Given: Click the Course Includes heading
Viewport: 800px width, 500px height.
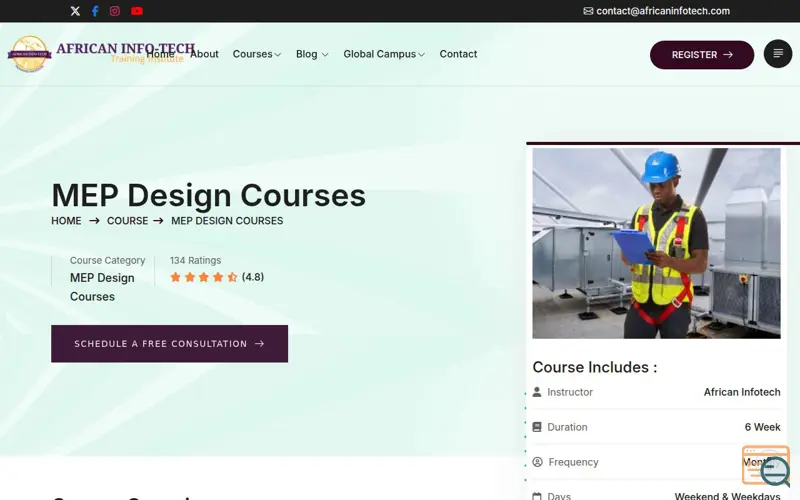Looking at the screenshot, I should tap(595, 367).
